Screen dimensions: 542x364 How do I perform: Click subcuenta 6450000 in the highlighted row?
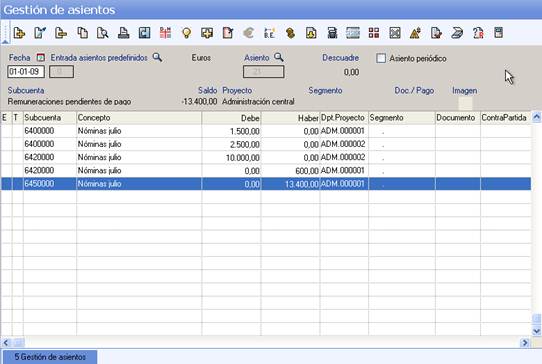(50, 184)
